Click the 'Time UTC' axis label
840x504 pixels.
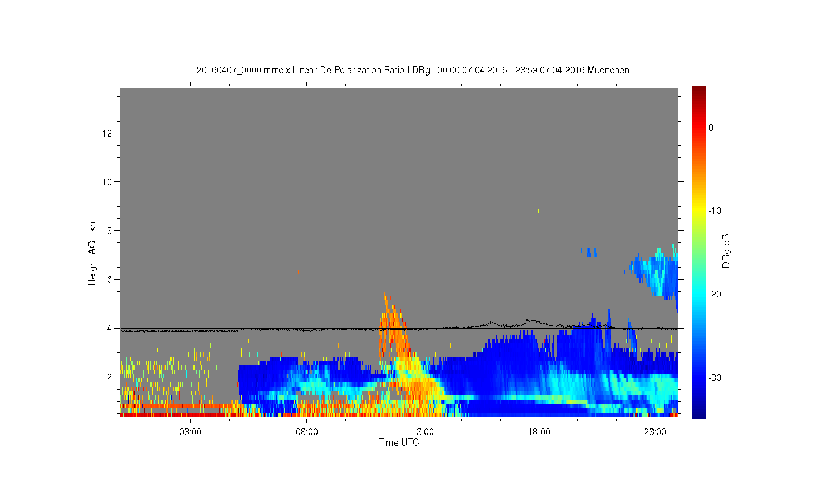(x=399, y=442)
